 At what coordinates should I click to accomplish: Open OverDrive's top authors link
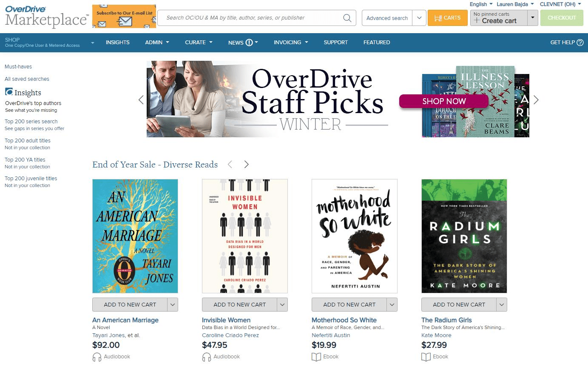(x=33, y=103)
